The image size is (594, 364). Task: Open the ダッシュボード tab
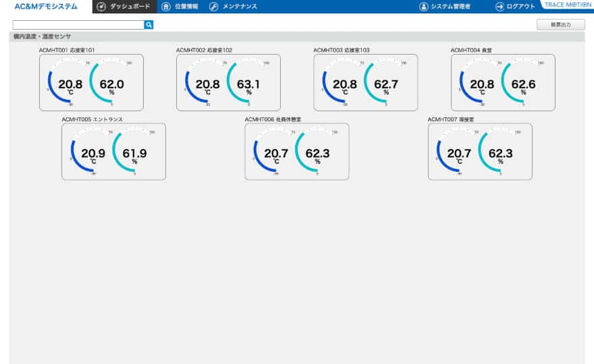[130, 7]
